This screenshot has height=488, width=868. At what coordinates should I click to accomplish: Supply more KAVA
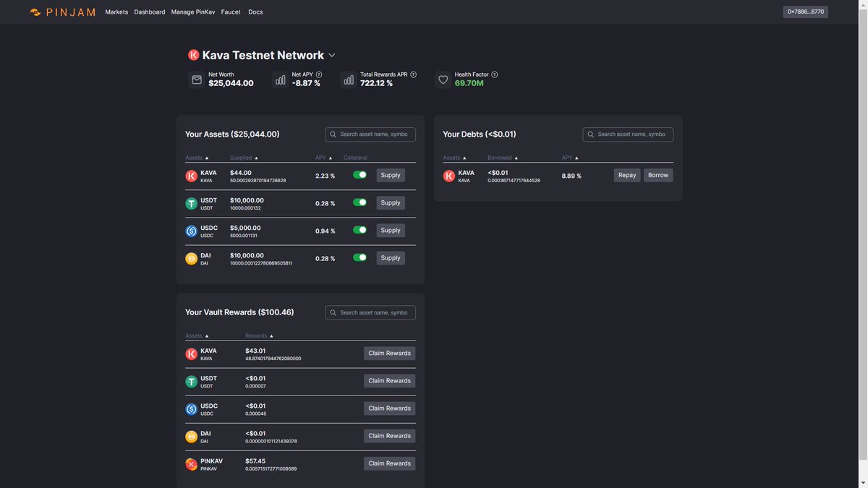[391, 176]
